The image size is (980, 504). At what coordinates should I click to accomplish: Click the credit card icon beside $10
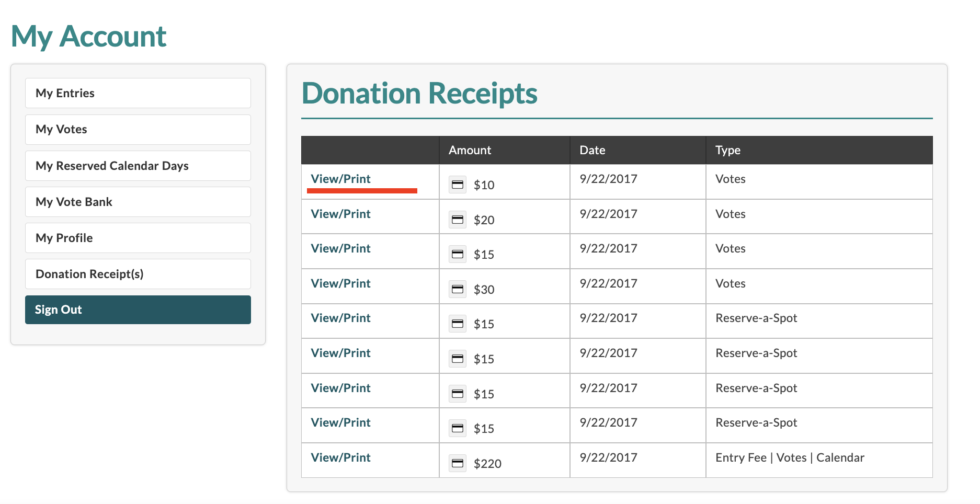pyautogui.click(x=458, y=185)
